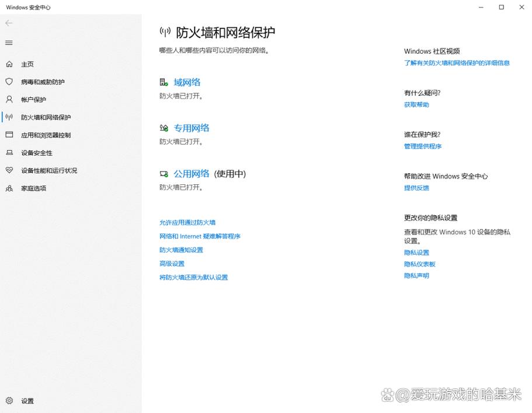The image size is (532, 413).
Task: Open 设备性能和运行状况 page
Action: point(49,170)
